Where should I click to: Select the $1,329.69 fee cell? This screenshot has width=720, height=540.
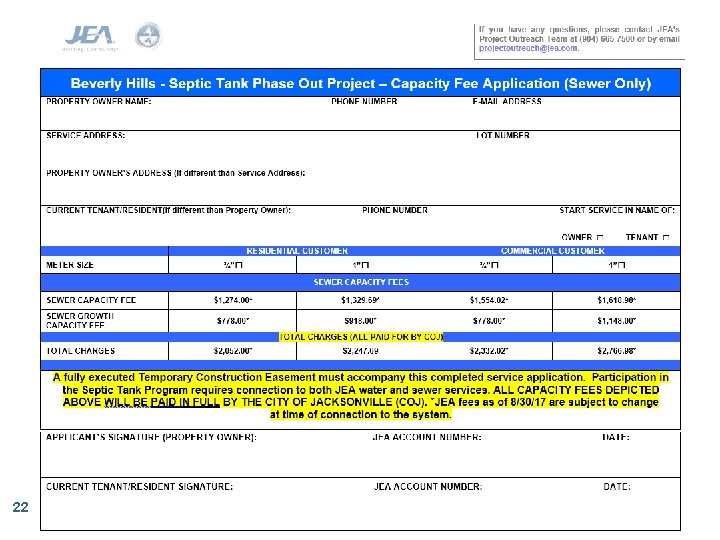pos(360,300)
